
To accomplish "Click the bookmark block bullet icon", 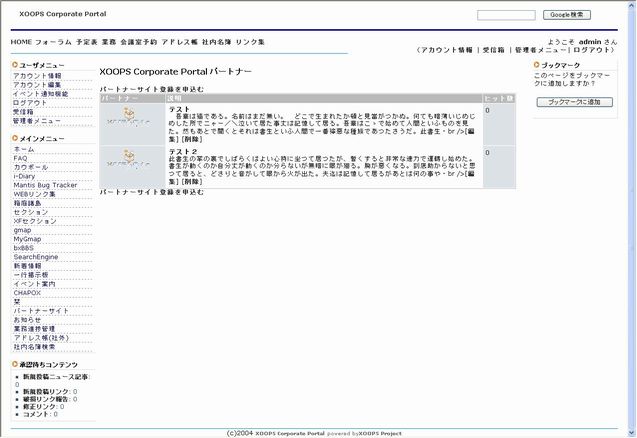I will coord(537,65).
